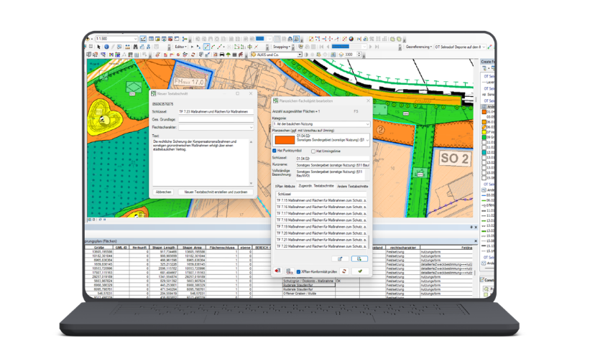Toggle the Hat Umringslinie checkbox
The width and height of the screenshot is (595, 364).
click(x=313, y=151)
